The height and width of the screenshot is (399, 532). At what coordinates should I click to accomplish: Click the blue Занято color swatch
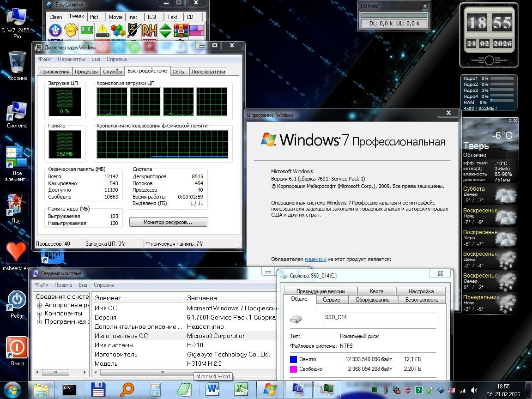pyautogui.click(x=293, y=359)
